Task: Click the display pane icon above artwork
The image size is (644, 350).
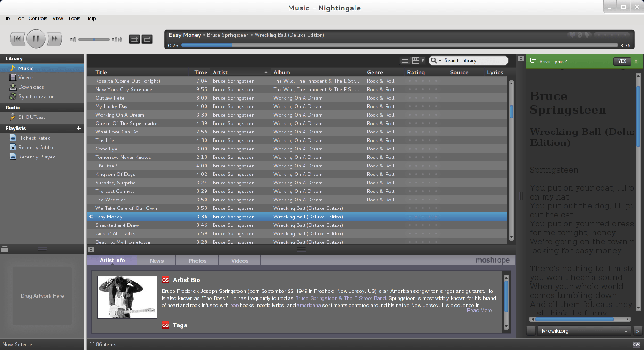Action: [x=4, y=249]
